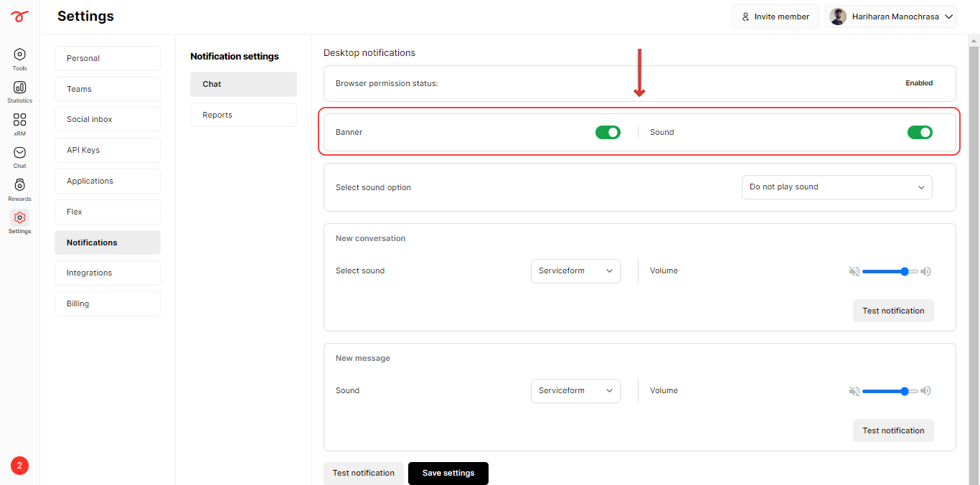Image resolution: width=980 pixels, height=485 pixels.
Task: Click the user profile avatar picture
Action: coord(838,17)
